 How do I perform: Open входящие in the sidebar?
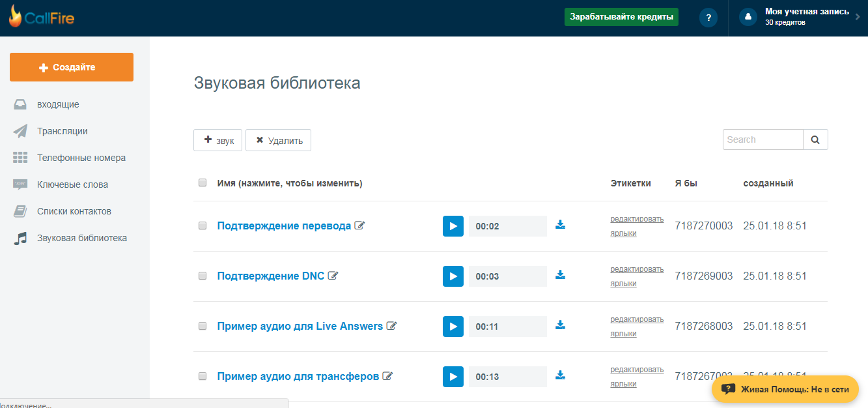click(x=58, y=104)
